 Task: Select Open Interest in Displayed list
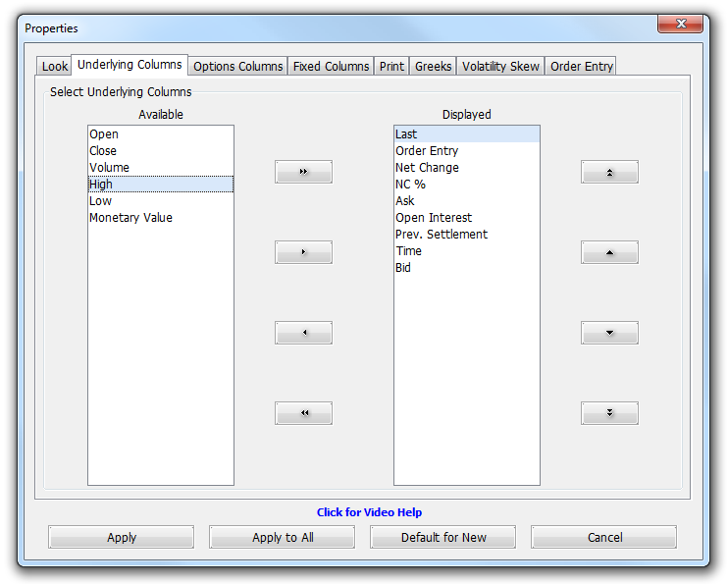[434, 218]
